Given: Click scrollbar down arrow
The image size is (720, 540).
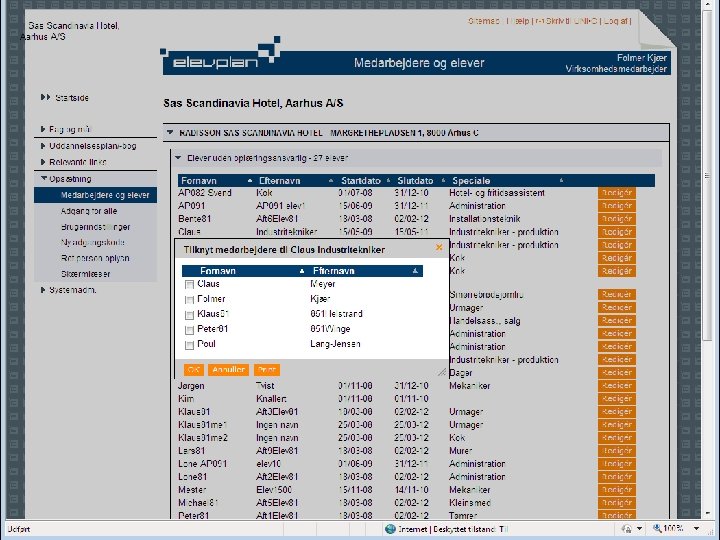Looking at the screenshot, I should click(x=707, y=513).
